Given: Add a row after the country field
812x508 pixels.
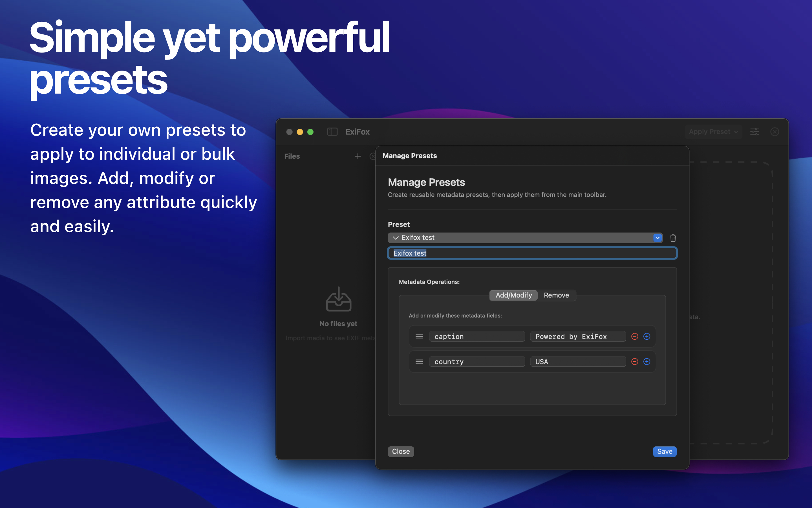Looking at the screenshot, I should pos(646,362).
